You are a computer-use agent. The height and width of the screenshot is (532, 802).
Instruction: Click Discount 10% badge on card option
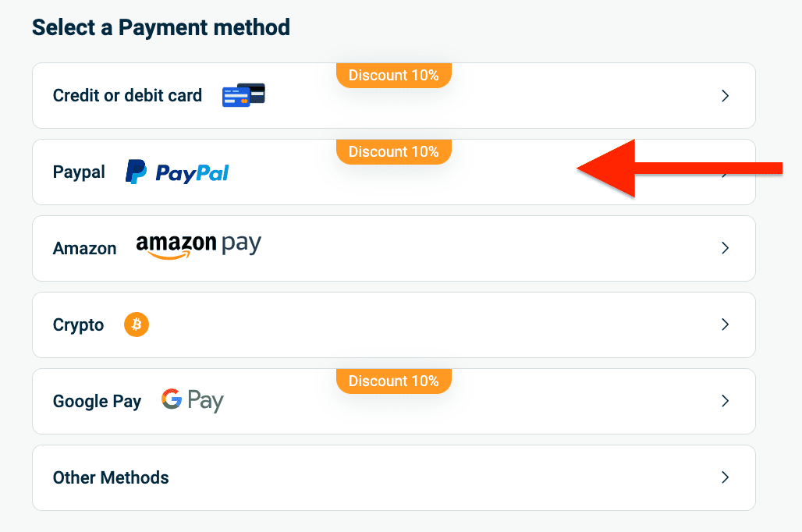click(394, 76)
